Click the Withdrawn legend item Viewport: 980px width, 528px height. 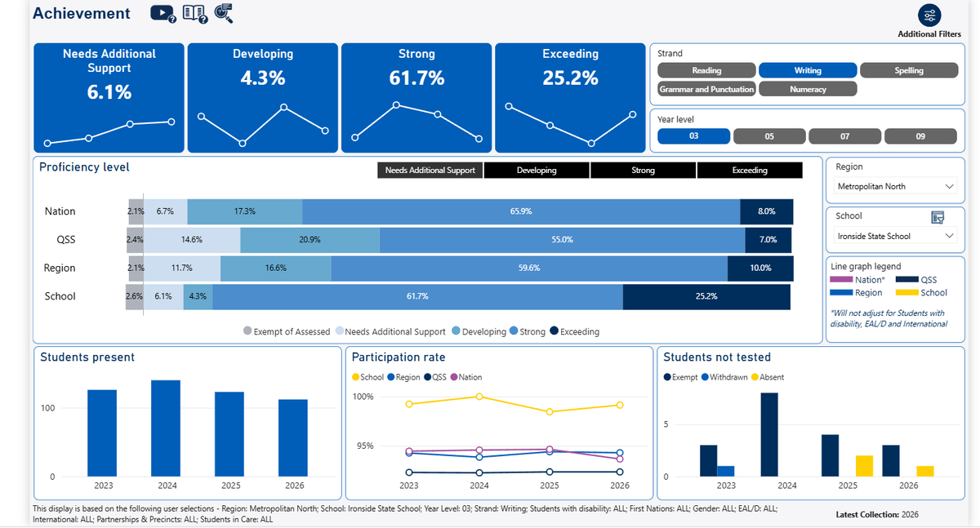[724, 377]
